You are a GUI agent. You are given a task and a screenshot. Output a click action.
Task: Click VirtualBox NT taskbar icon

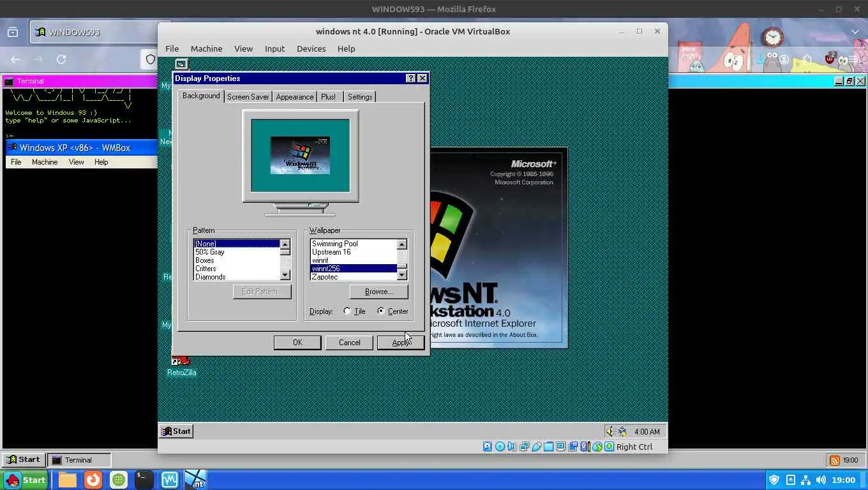pos(195,480)
